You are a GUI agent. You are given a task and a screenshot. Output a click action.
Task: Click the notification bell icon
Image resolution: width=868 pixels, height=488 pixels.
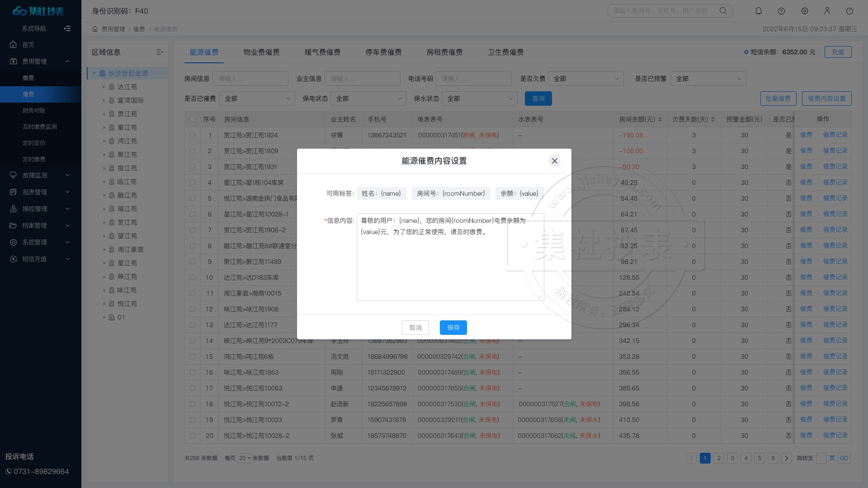759,11
